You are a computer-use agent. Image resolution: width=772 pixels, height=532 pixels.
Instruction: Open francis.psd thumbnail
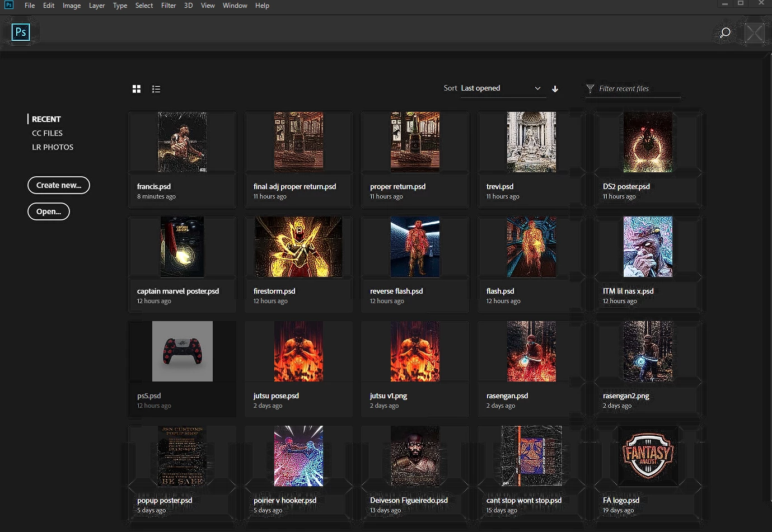pyautogui.click(x=182, y=142)
